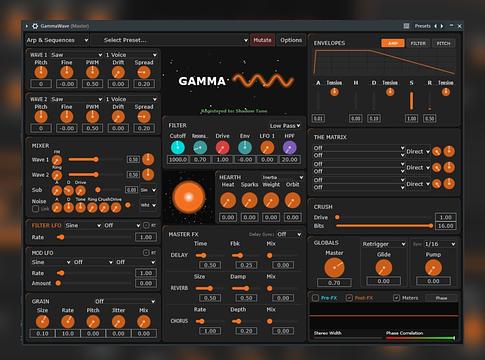
Task: Click the Hearth Heat knob
Action: coord(228,201)
